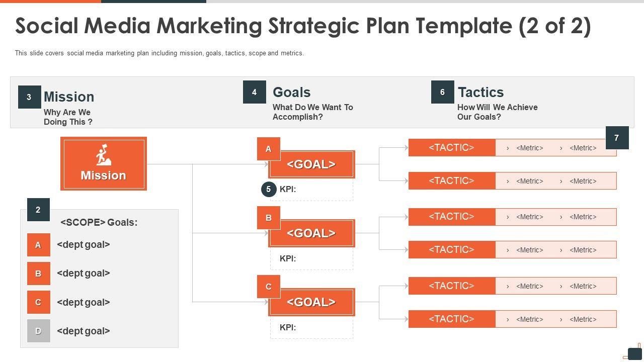Screen dimensions: 644x362
Task: Click the number 2 badge above SCOPE Goals
Action: 38,210
